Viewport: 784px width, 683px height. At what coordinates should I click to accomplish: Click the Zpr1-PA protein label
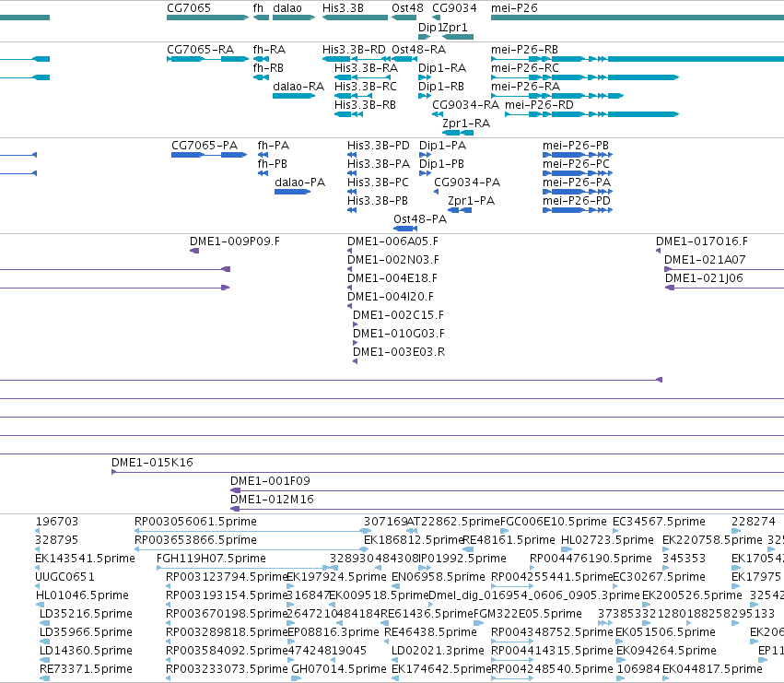(472, 201)
